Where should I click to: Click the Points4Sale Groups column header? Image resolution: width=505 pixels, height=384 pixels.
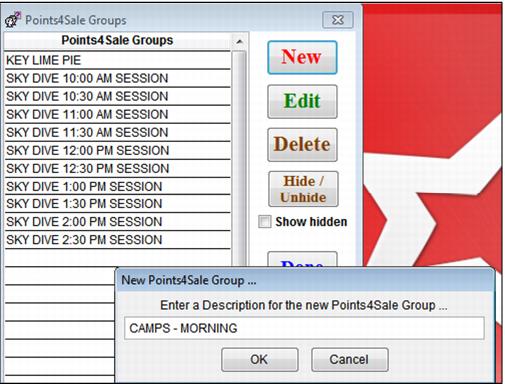[x=117, y=40]
